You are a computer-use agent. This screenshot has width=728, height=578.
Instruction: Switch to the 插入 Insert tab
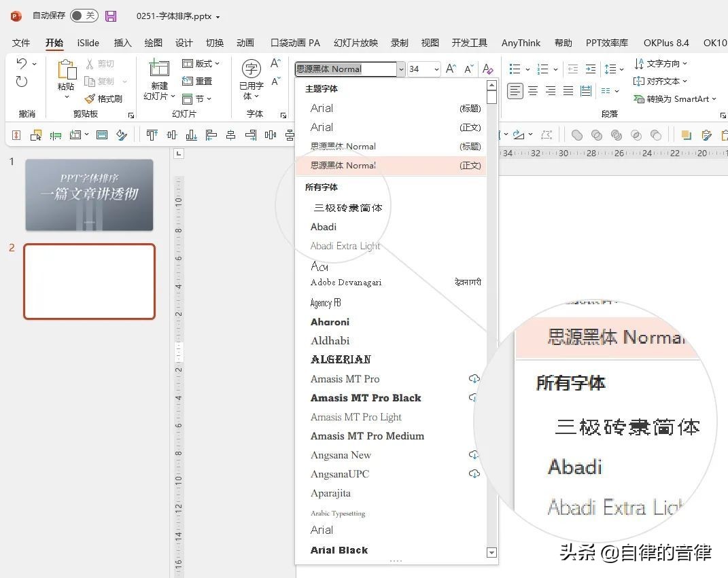[122, 43]
